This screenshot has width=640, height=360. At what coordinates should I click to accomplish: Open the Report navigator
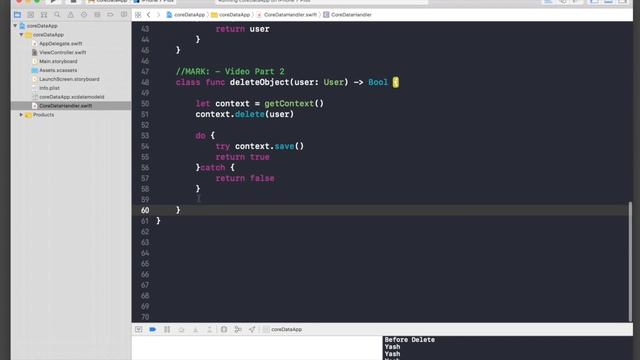[124, 15]
